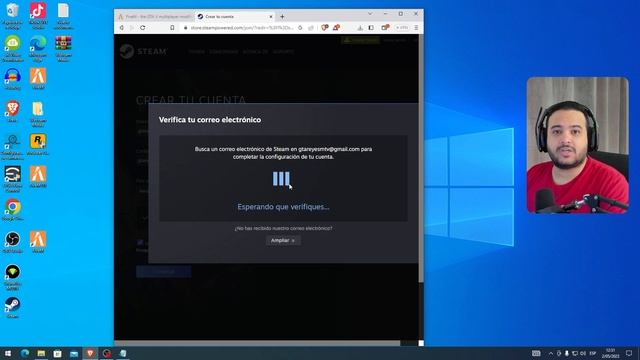Open the Brave desktop shortcut
The width and height of the screenshot is (640, 360).
point(13,111)
